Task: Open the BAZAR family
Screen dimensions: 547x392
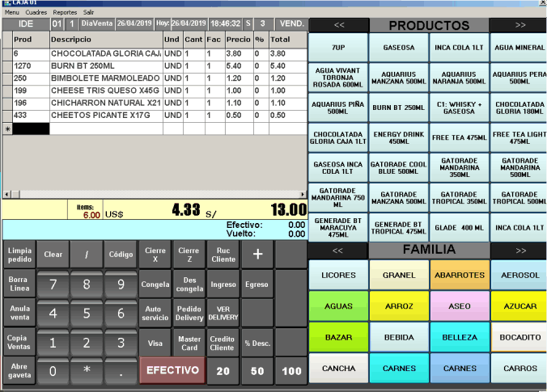Action: 338,337
